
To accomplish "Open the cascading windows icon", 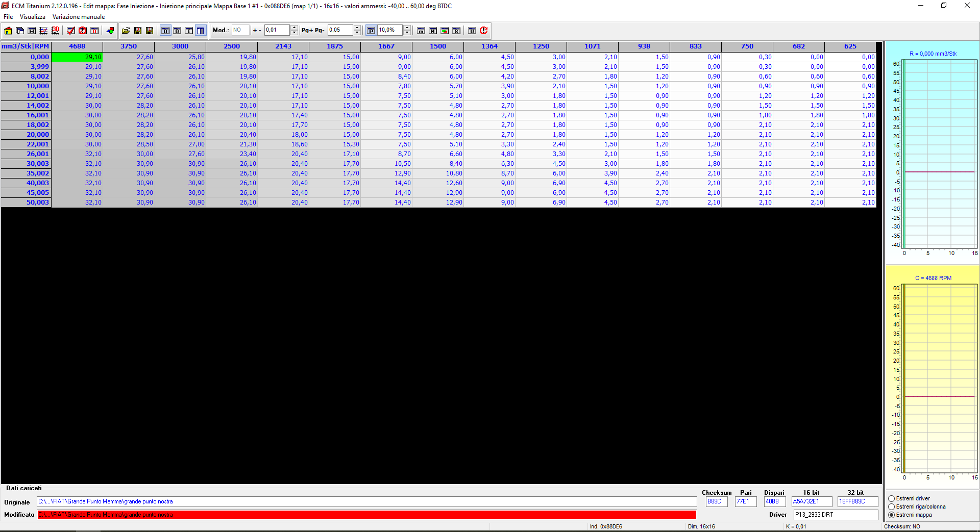I will [20, 31].
